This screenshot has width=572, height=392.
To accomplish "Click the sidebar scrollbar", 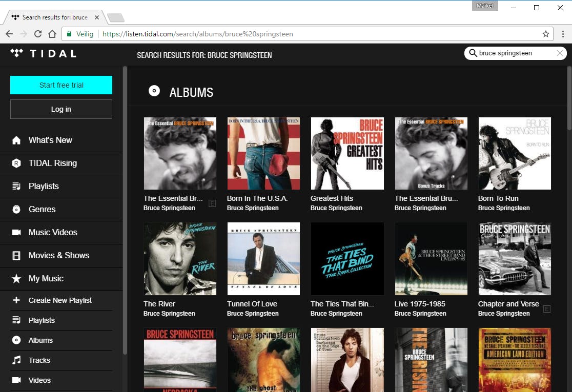I will (x=125, y=211).
